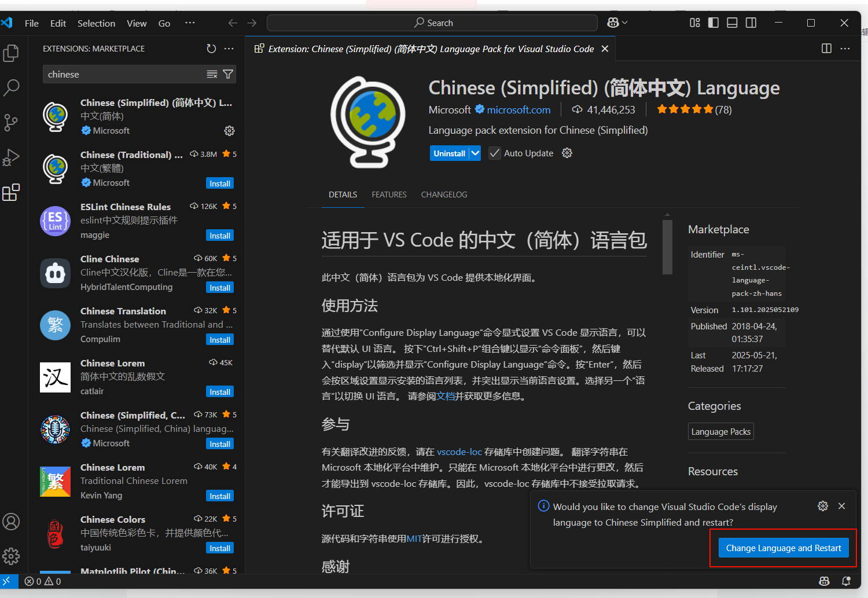This screenshot has width=868, height=598.
Task: Open the Accounts menu
Action: tap(12, 522)
